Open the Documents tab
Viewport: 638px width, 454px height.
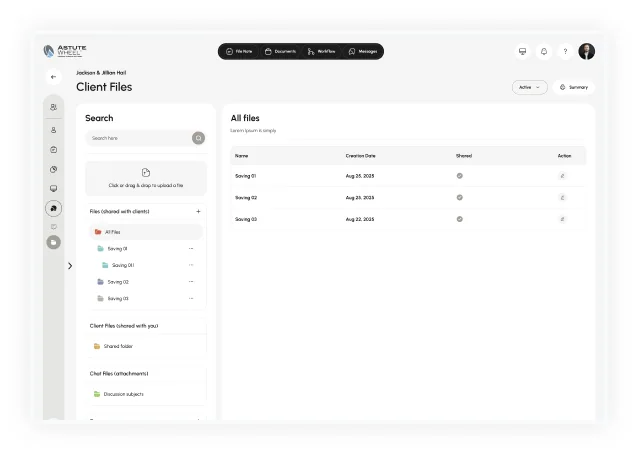click(x=280, y=52)
